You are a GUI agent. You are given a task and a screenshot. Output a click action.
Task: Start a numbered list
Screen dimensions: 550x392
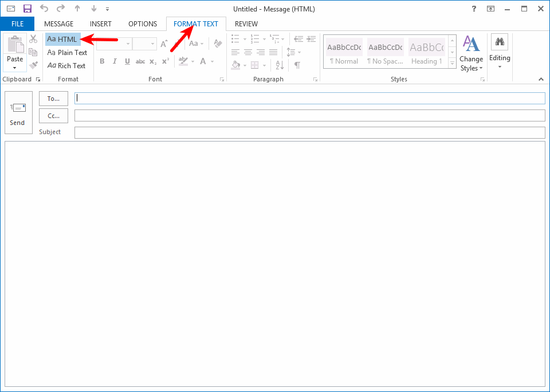click(x=255, y=38)
